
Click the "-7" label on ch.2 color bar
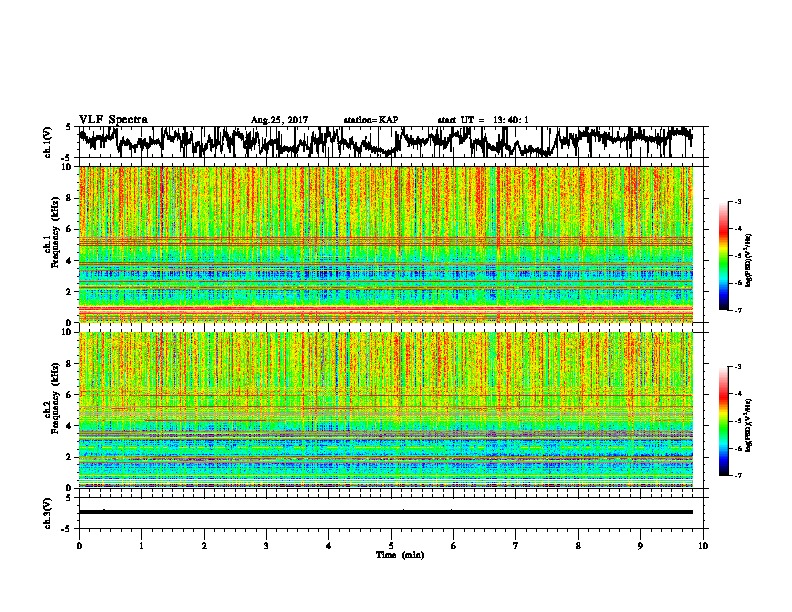737,475
